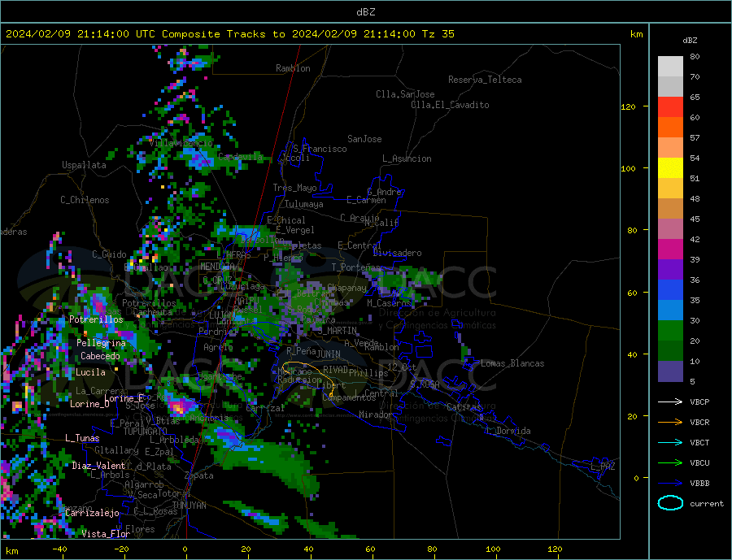Click the blue VBBB arrow in legend

(x=670, y=484)
